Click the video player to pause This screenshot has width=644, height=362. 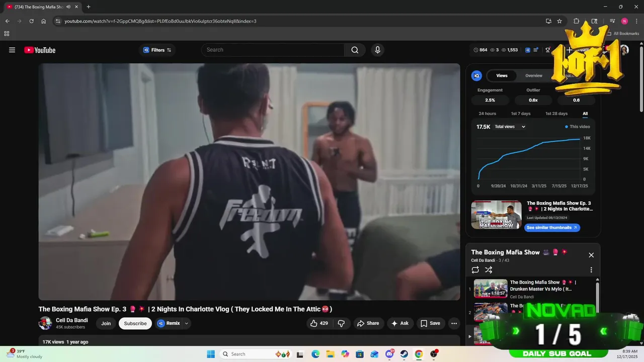tap(249, 182)
